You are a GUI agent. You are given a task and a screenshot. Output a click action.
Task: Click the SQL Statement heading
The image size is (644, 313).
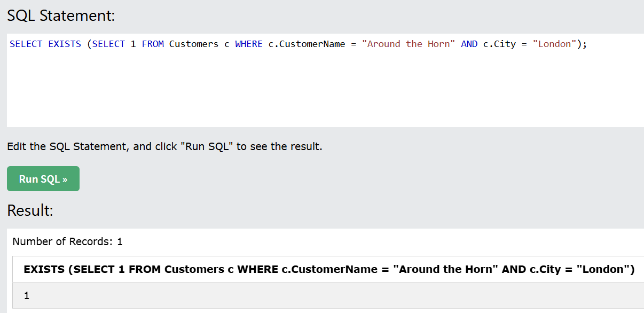61,15
